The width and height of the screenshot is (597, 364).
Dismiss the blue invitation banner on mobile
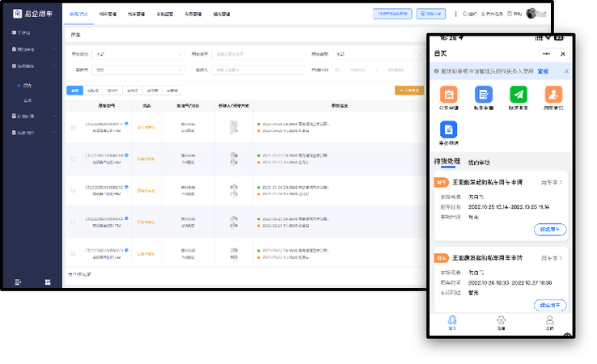[x=566, y=71]
